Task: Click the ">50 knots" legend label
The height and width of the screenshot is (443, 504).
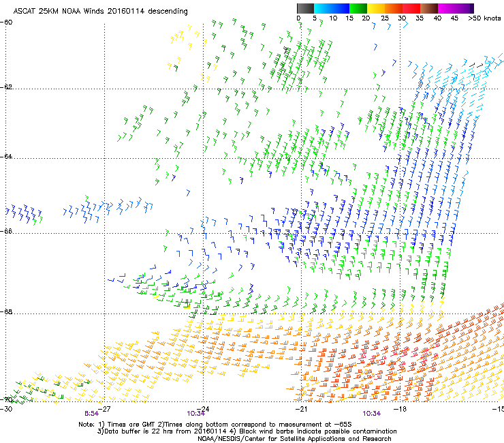Action: pos(484,18)
